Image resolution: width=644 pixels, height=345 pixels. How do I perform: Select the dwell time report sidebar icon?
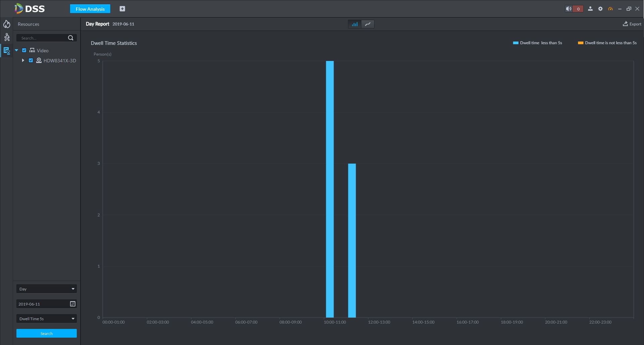[7, 51]
